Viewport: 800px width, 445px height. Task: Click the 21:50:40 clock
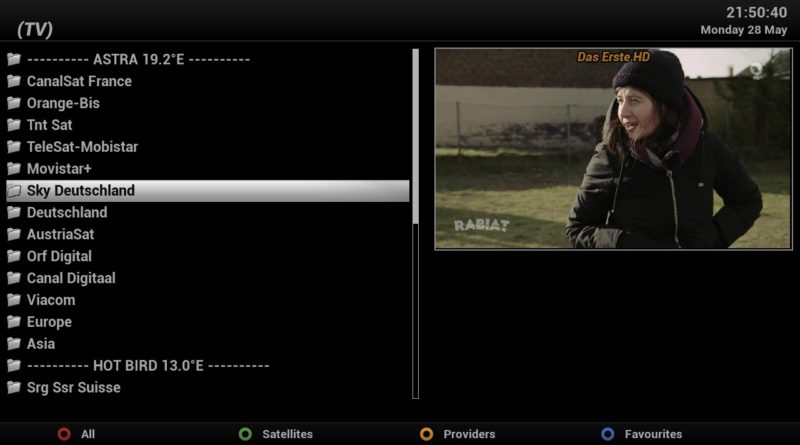tap(757, 13)
